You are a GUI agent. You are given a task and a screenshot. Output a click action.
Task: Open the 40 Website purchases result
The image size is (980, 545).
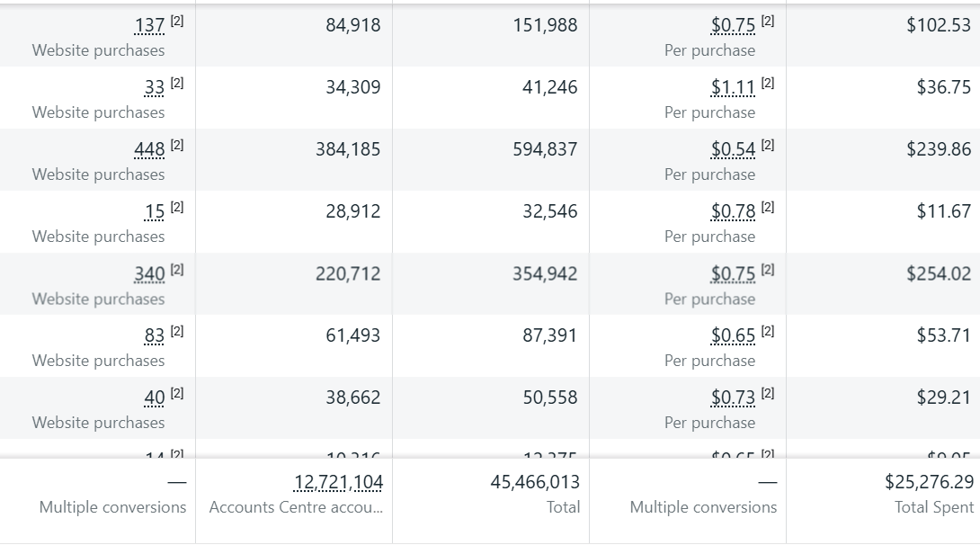[x=154, y=398]
